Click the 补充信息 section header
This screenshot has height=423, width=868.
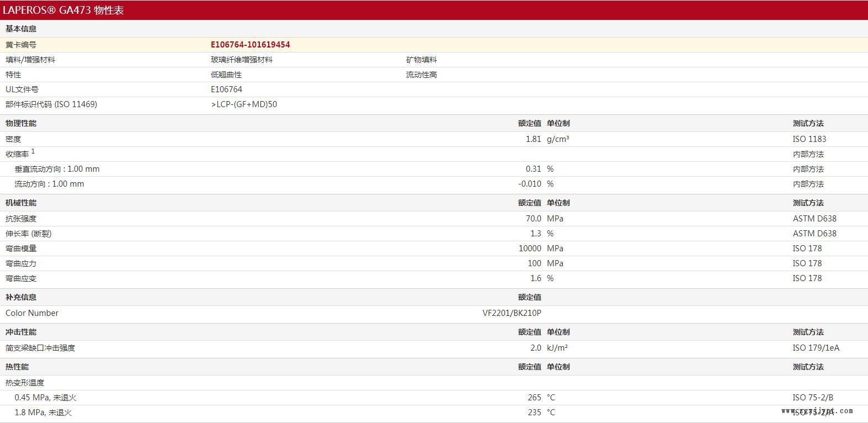tap(21, 297)
